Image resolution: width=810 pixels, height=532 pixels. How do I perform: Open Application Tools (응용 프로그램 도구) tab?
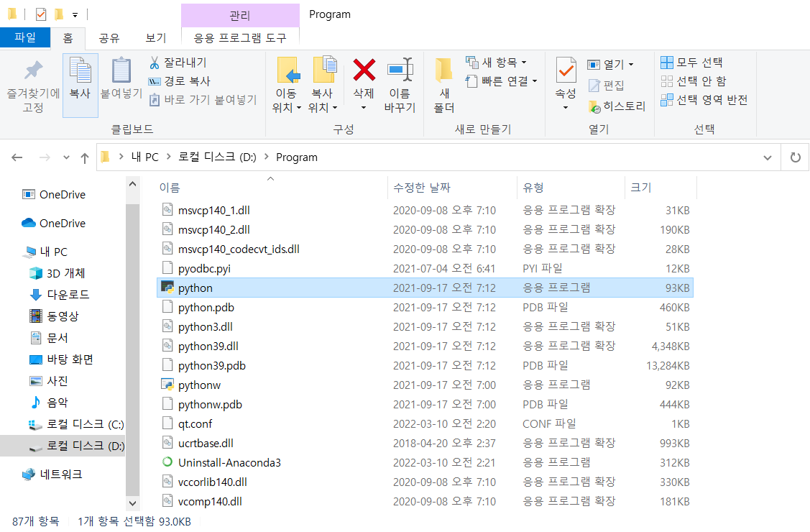240,37
